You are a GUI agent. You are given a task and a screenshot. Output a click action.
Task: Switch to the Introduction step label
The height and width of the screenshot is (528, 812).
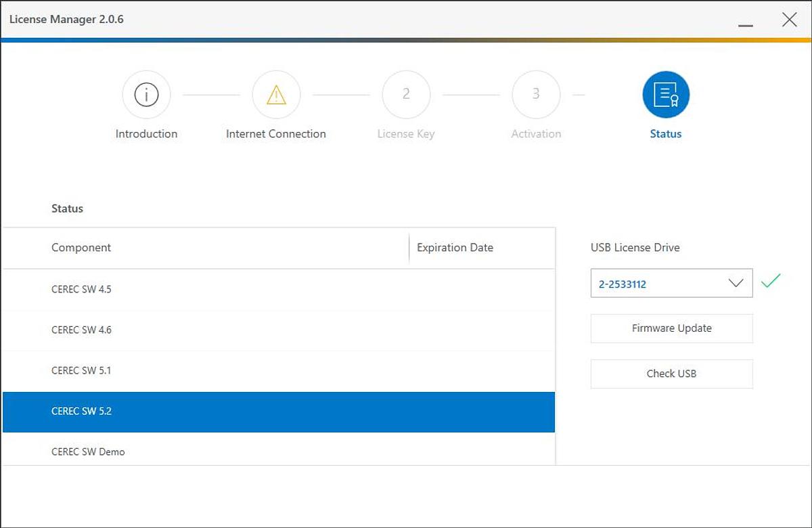click(146, 134)
